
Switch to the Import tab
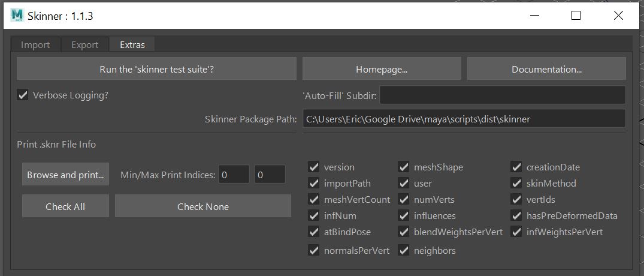coord(35,44)
